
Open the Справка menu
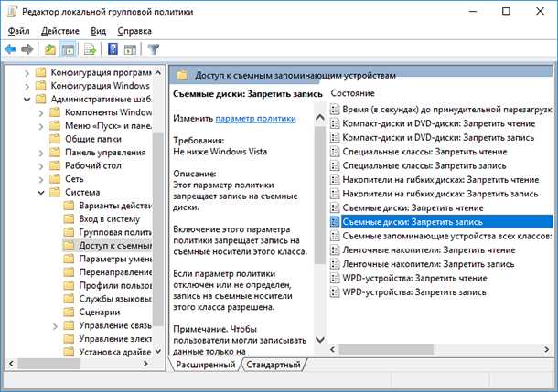(134, 31)
